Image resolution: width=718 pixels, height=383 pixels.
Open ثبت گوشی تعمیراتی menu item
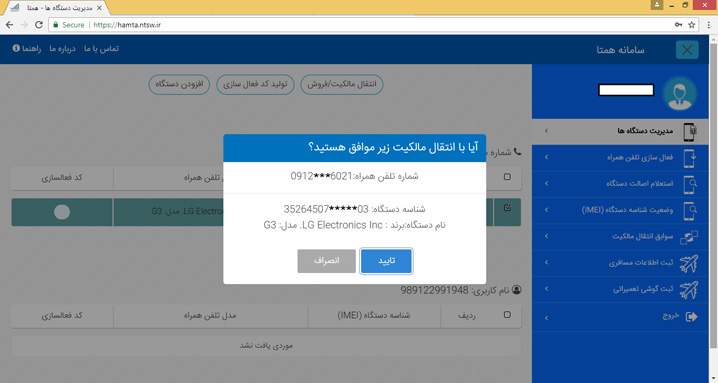[x=620, y=289]
